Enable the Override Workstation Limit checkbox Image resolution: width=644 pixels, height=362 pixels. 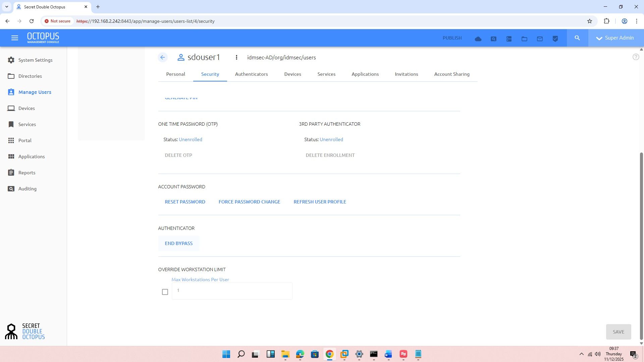165,292
